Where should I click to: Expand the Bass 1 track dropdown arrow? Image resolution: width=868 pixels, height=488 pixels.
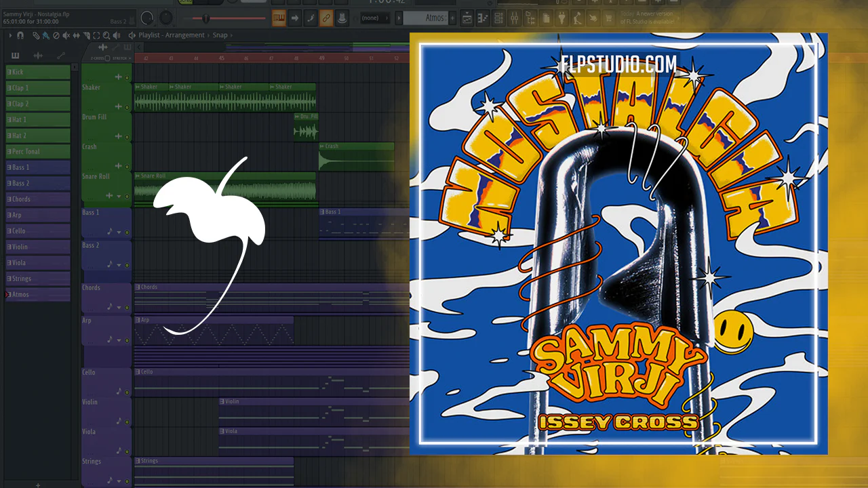[x=119, y=232]
